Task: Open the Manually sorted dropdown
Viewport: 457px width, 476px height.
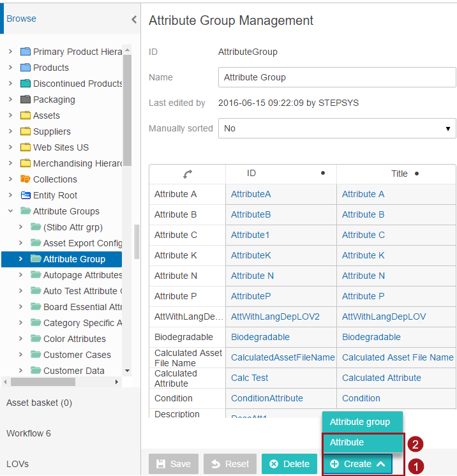Action: click(x=337, y=128)
